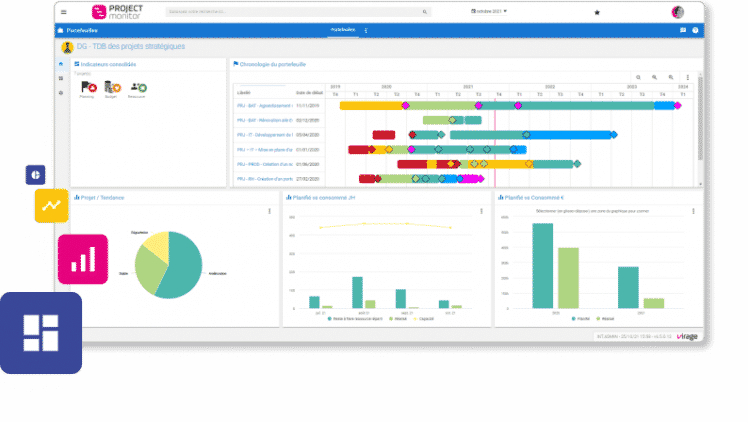Click the Budget indicator icon
Image resolution: width=748 pixels, height=422 pixels.
coord(113,87)
